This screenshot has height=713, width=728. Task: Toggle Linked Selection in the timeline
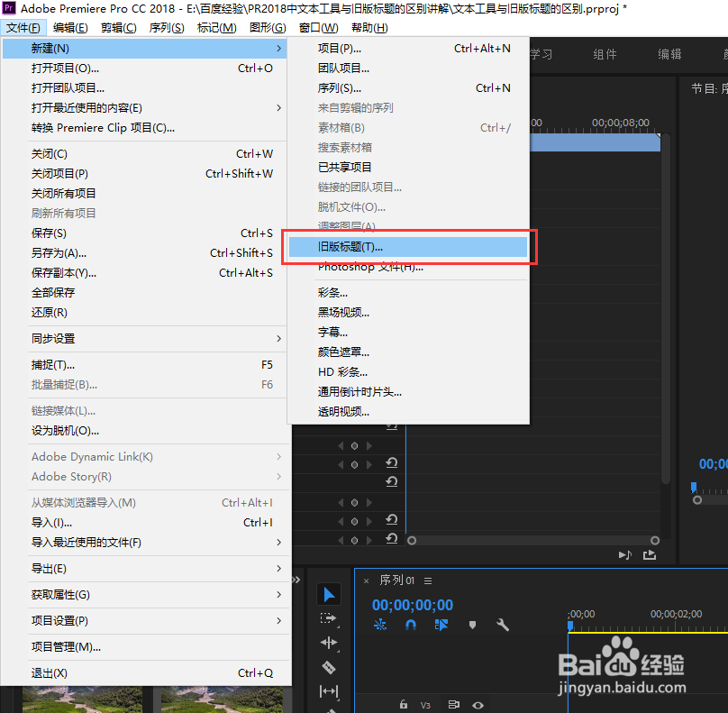click(441, 626)
